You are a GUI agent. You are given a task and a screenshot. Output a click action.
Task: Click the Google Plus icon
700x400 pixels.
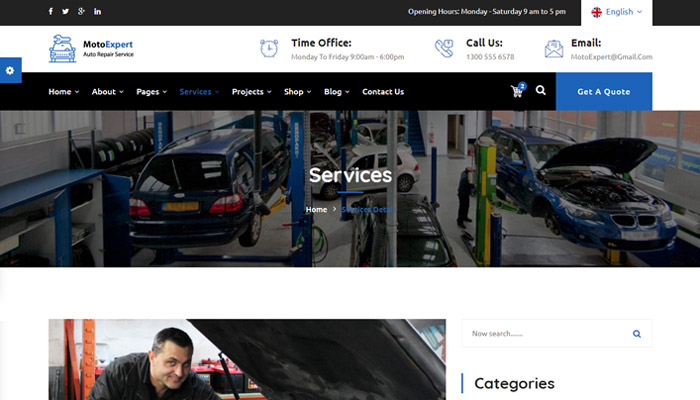(81, 12)
